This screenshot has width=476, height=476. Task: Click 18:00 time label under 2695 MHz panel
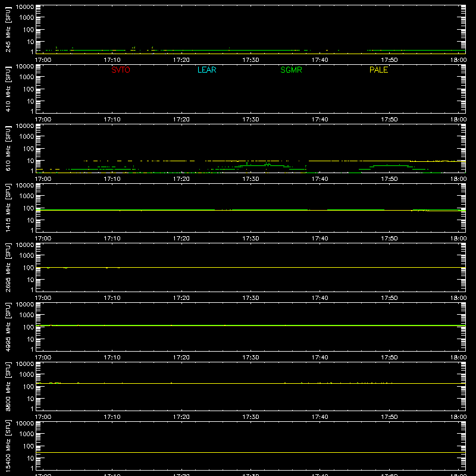pos(458,298)
